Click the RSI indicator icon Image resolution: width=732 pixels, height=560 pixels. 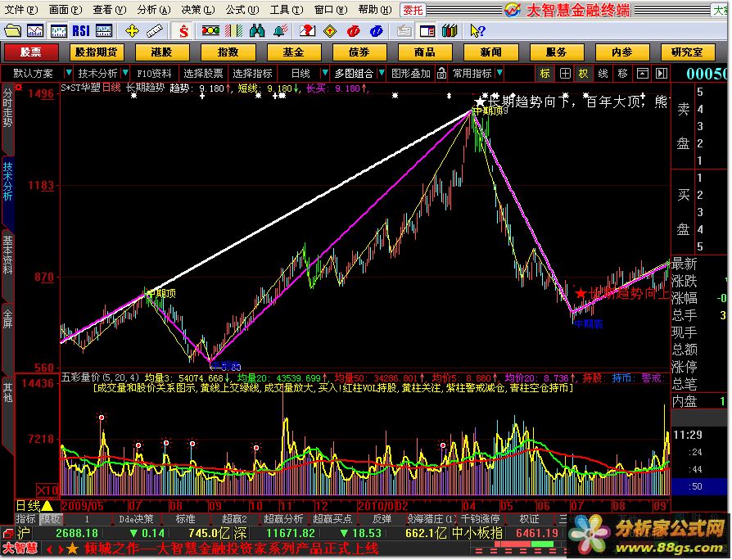point(81,31)
